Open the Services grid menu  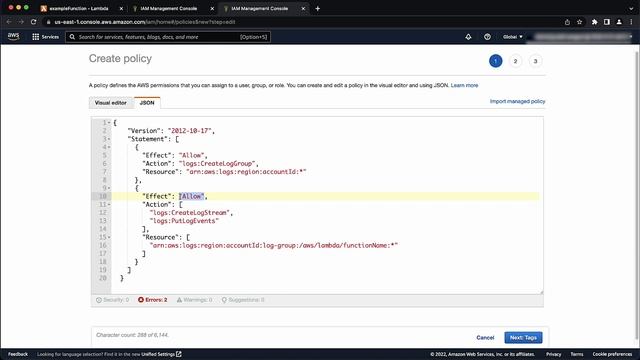(x=45, y=37)
